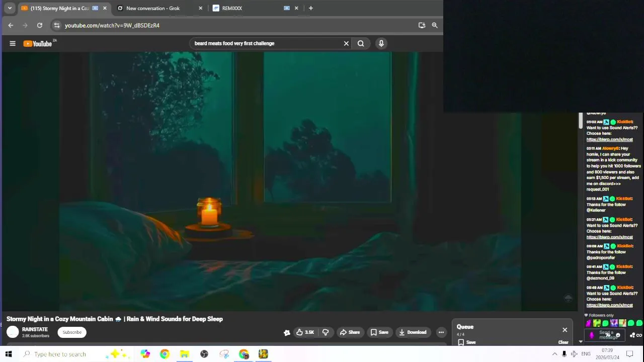Image resolution: width=644 pixels, height=362 pixels.
Task: Save the Queue as a playlist
Action: tap(466, 342)
